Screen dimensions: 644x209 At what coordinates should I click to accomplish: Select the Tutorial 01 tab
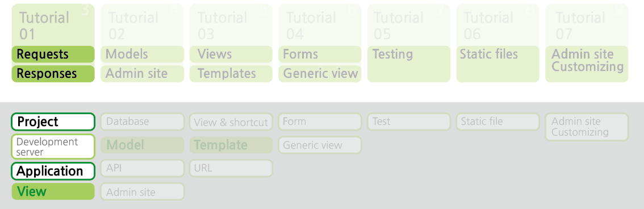pyautogui.click(x=53, y=25)
